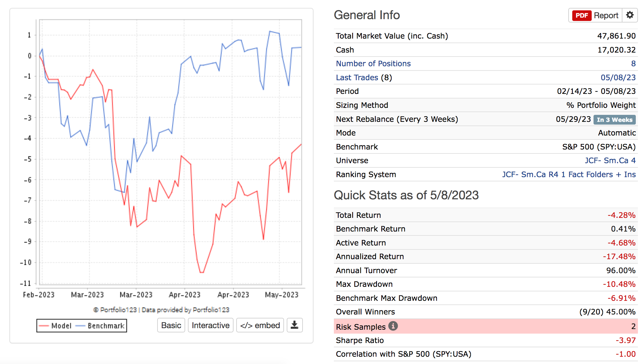Viewport: 644px width, 364px height.
Task: Click the In 3 Weeks badge
Action: [x=614, y=120]
